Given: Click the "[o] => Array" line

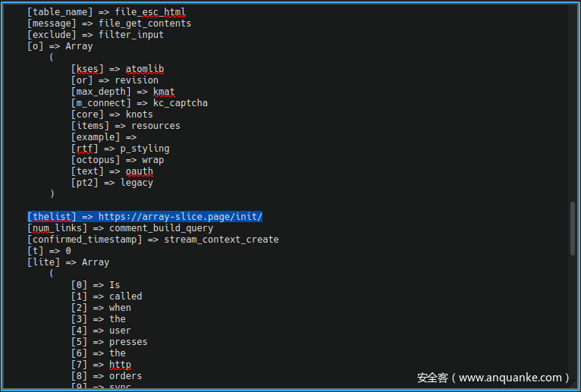Looking at the screenshot, I should point(60,46).
